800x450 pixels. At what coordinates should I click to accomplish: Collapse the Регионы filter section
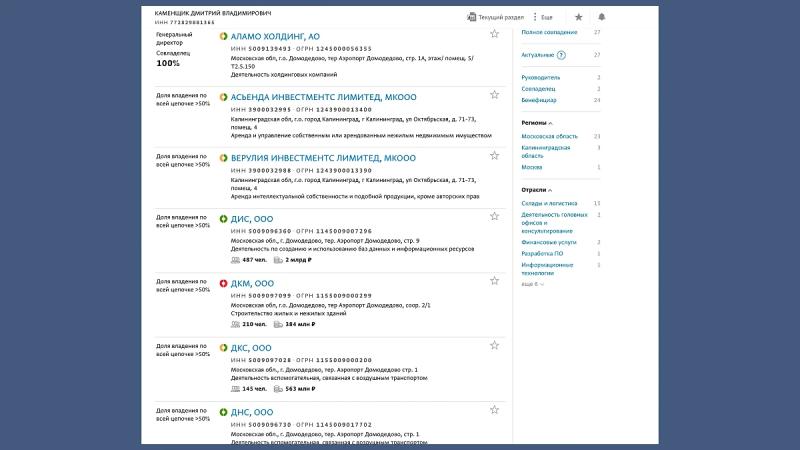(x=536, y=123)
